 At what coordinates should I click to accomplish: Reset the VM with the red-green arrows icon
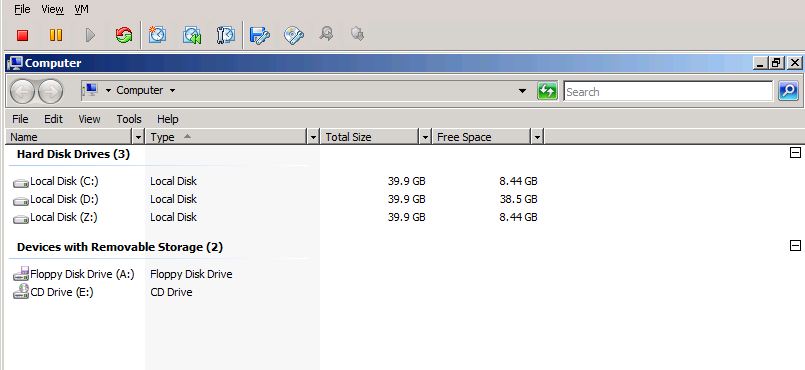pyautogui.click(x=124, y=35)
